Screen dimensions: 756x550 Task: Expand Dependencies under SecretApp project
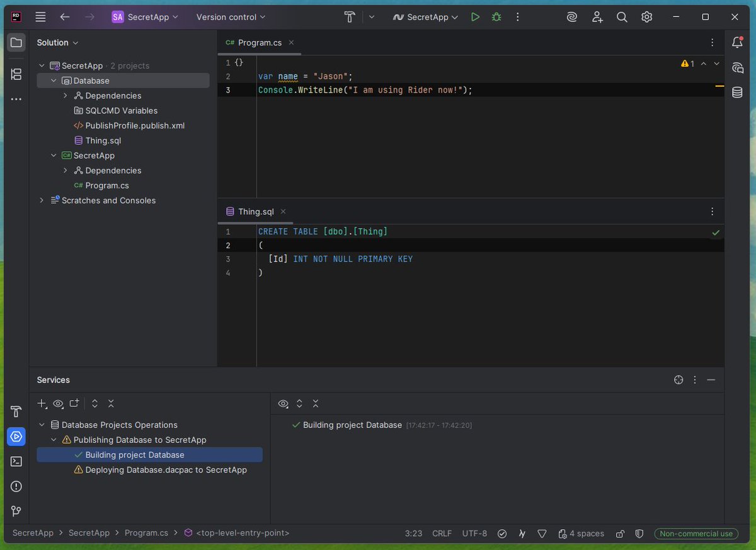coord(66,171)
